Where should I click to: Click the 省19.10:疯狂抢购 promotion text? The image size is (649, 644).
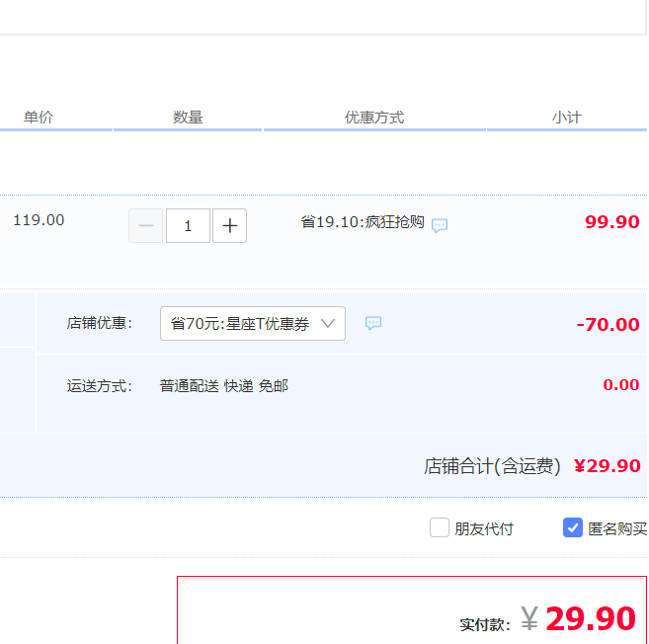click(x=363, y=222)
